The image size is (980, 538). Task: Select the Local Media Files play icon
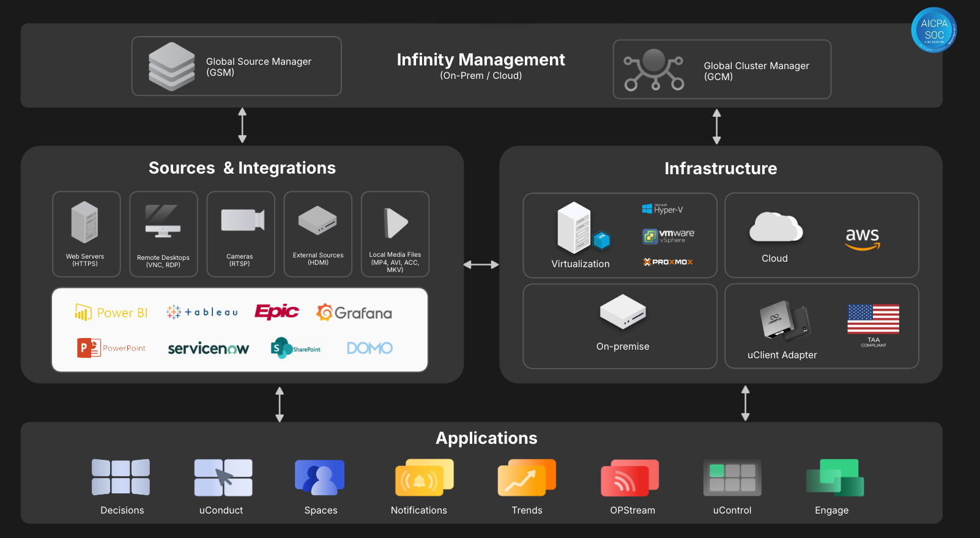[x=396, y=223]
